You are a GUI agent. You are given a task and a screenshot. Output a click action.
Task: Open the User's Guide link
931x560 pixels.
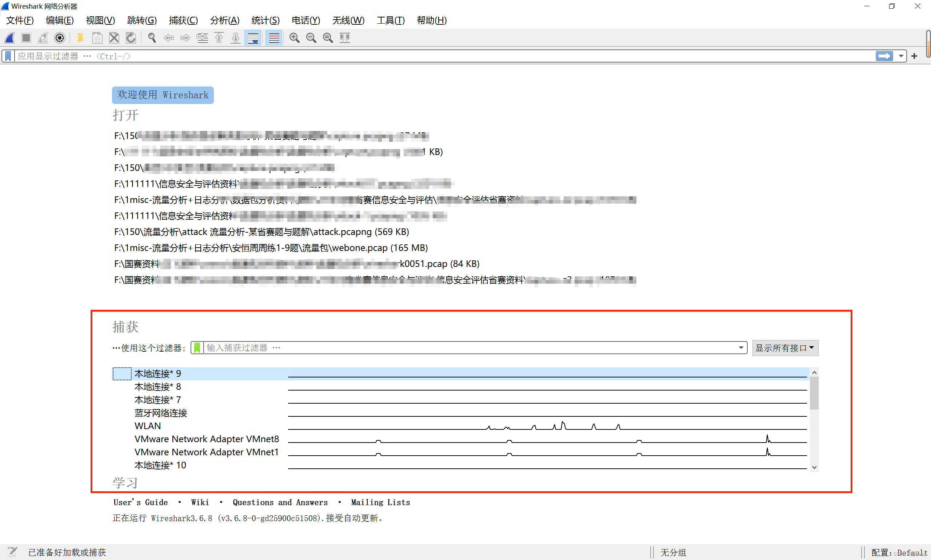coord(140,502)
